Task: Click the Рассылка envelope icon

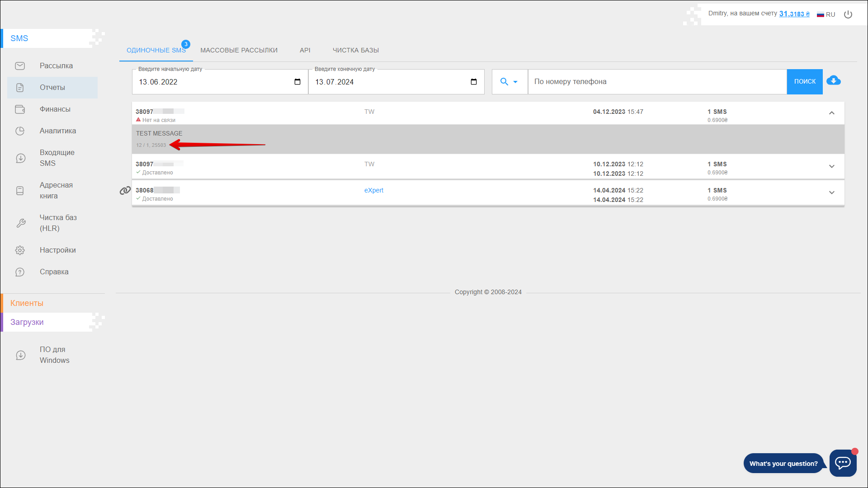Action: point(20,66)
